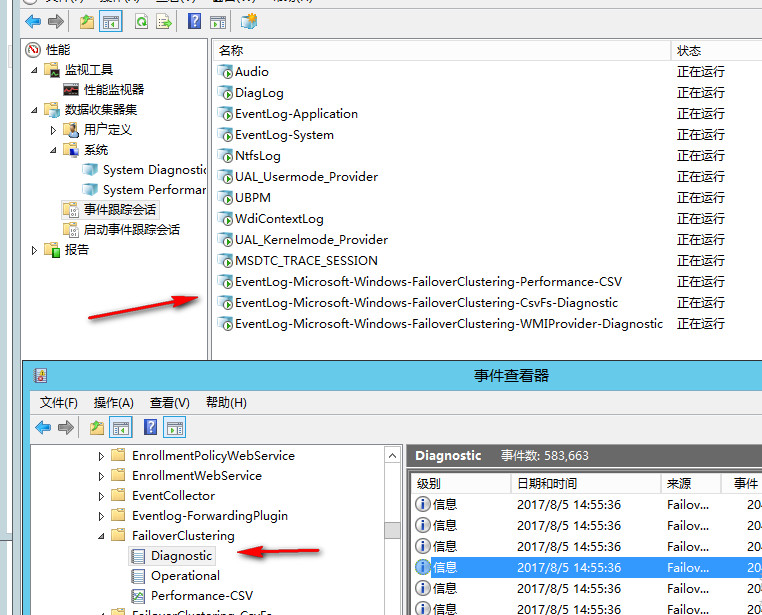
Task: Select System Diagnostics tree item
Action: 144,170
